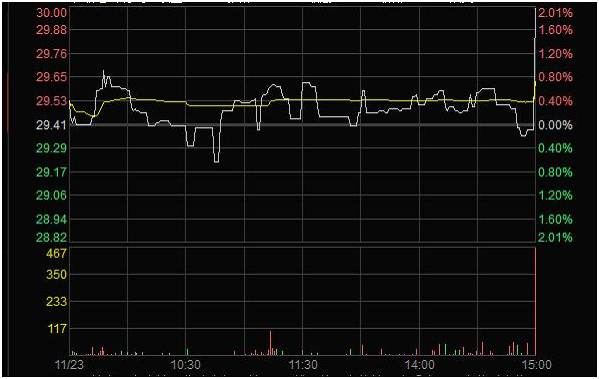Click the red 2.01% top percentage label
This screenshot has height=379, width=599.
coord(555,13)
